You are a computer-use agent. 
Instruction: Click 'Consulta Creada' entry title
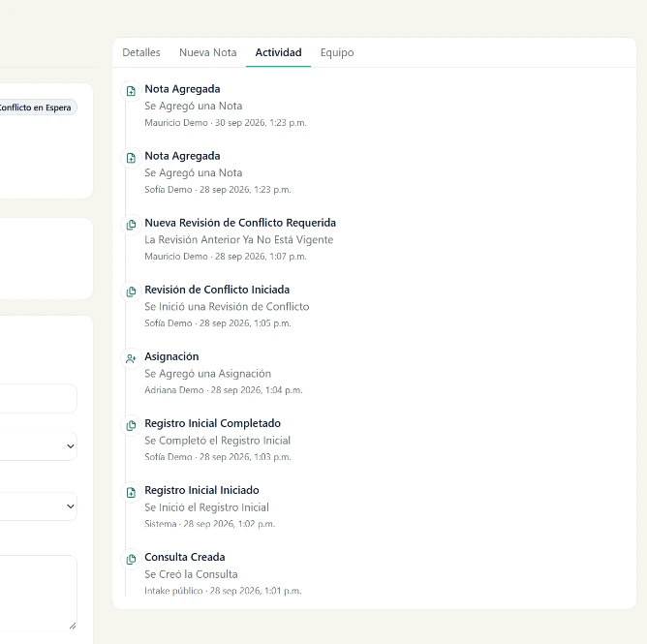[x=184, y=557]
